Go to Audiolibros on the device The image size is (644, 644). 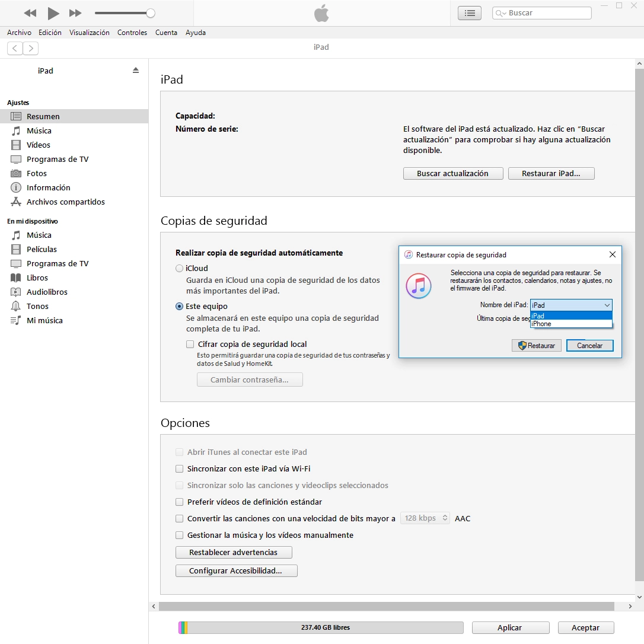[x=47, y=292]
